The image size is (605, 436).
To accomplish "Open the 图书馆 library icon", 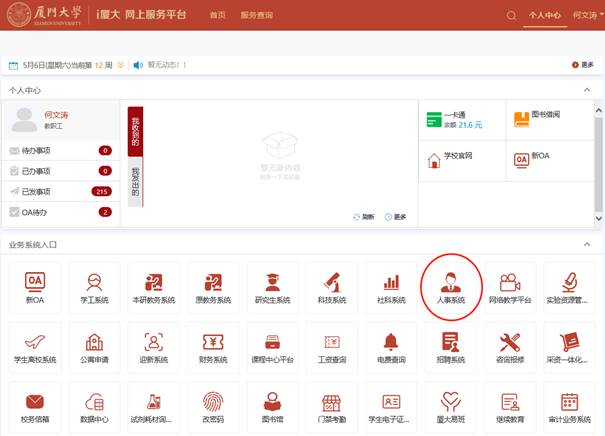I will pyautogui.click(x=272, y=406).
